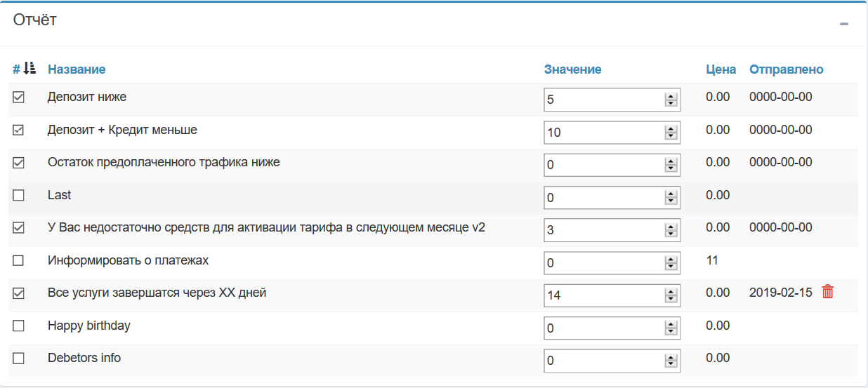Image resolution: width=868 pixels, height=388 pixels.
Task: Sort by Значение column header
Action: pos(572,69)
